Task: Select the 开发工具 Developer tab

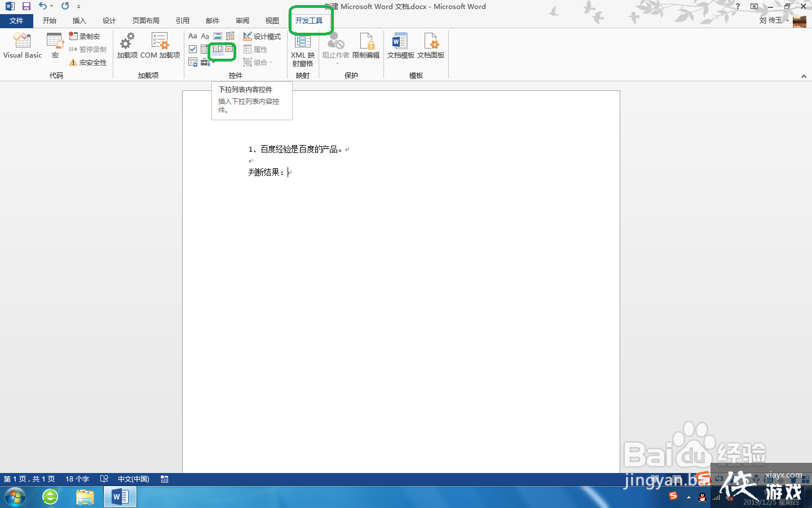Action: tap(309, 21)
